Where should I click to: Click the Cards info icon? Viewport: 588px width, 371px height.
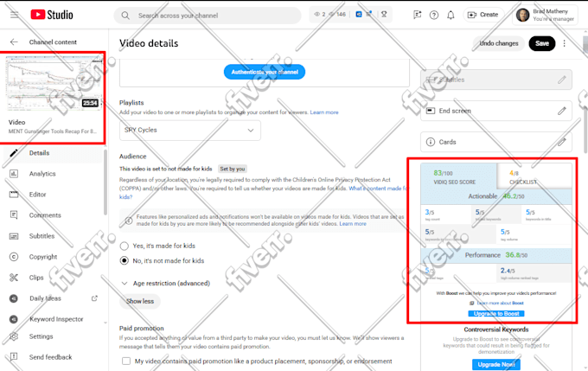click(431, 142)
